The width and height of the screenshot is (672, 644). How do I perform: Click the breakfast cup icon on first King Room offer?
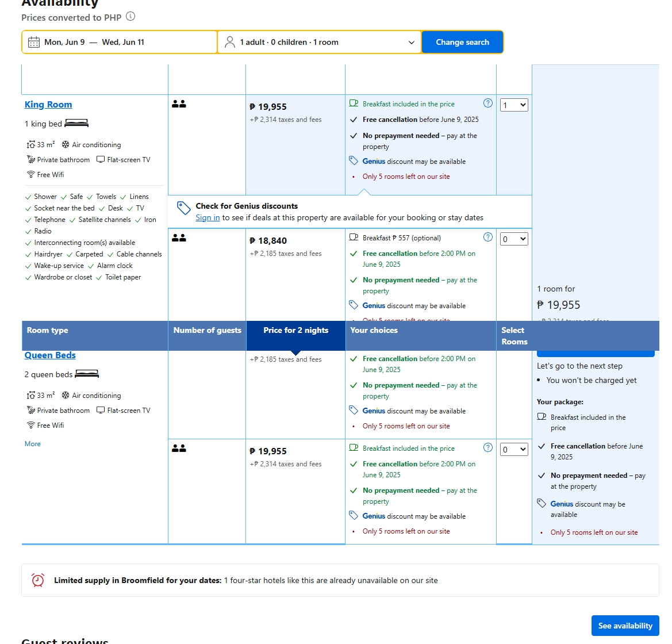[354, 103]
